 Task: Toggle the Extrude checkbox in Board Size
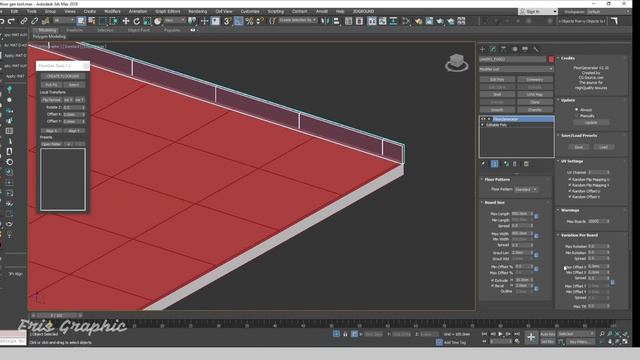pyautogui.click(x=492, y=280)
